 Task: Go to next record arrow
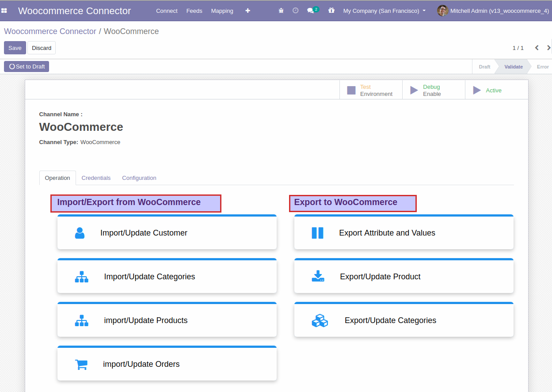pos(549,48)
